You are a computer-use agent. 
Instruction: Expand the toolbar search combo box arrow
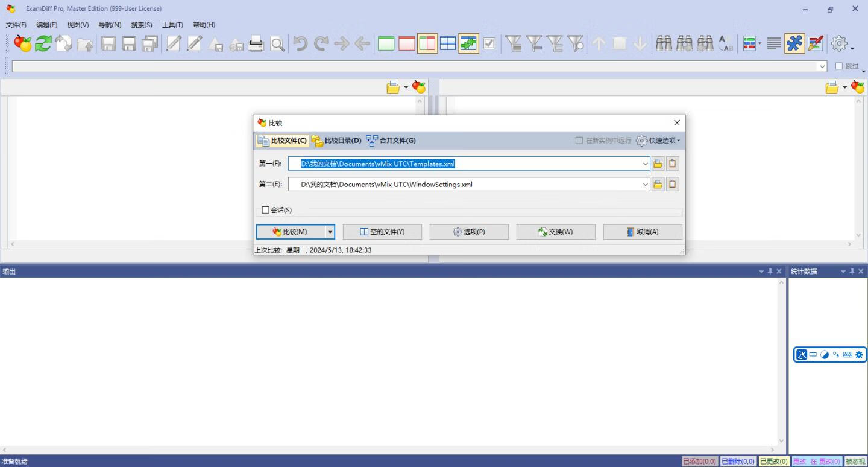point(822,66)
